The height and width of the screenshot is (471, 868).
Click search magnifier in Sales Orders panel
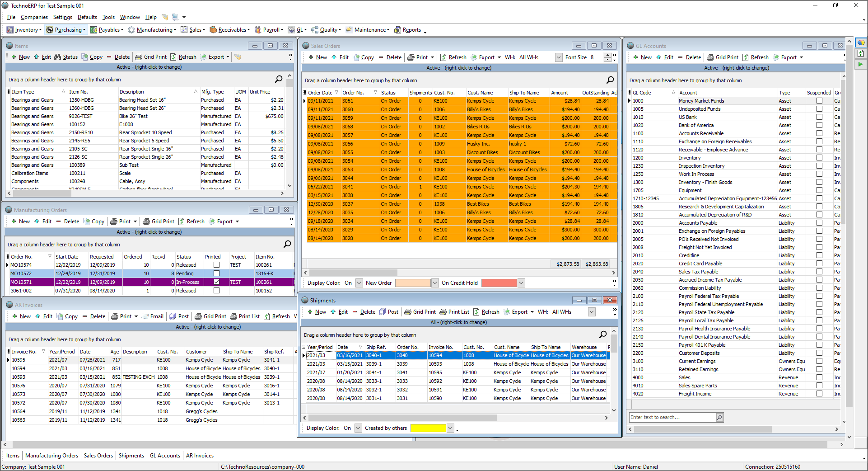click(x=610, y=80)
